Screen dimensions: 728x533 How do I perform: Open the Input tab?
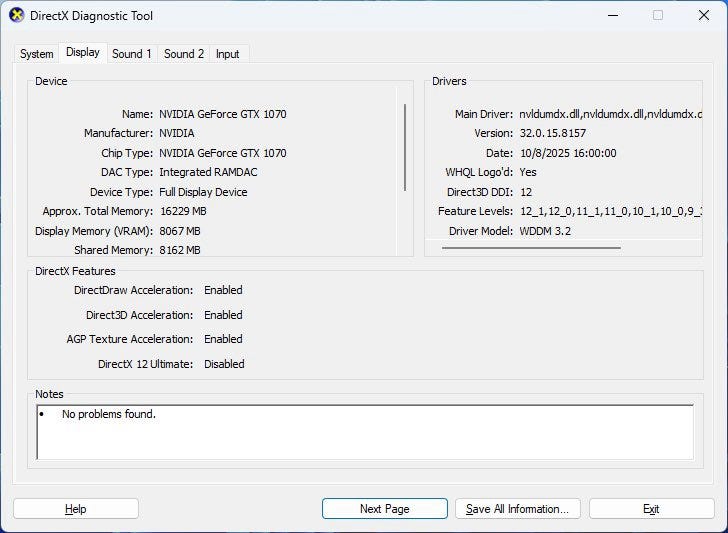(x=228, y=54)
